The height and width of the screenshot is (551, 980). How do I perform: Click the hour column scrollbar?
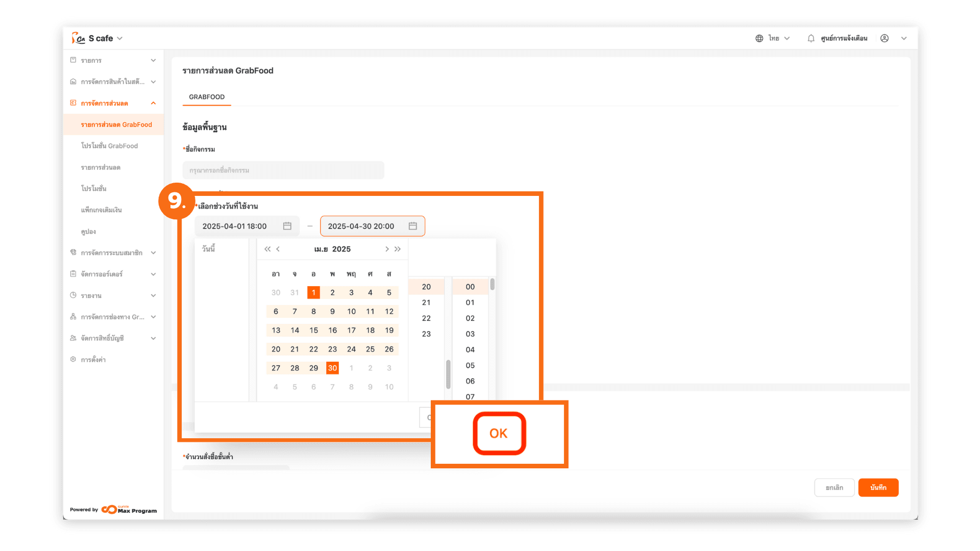click(448, 373)
